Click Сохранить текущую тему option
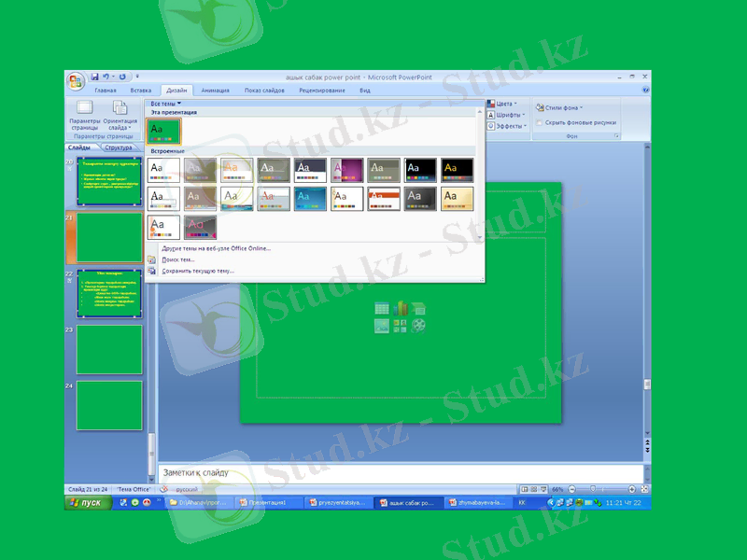Image resolution: width=747 pixels, height=560 pixels. click(x=198, y=271)
